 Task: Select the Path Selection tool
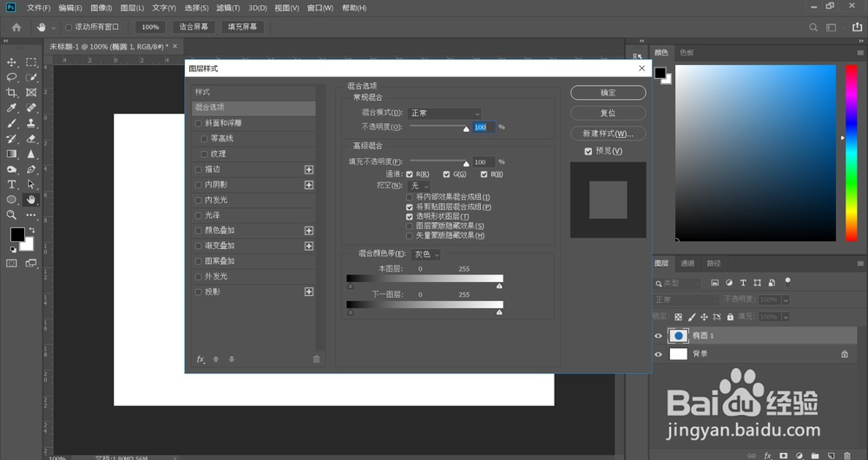(x=31, y=184)
